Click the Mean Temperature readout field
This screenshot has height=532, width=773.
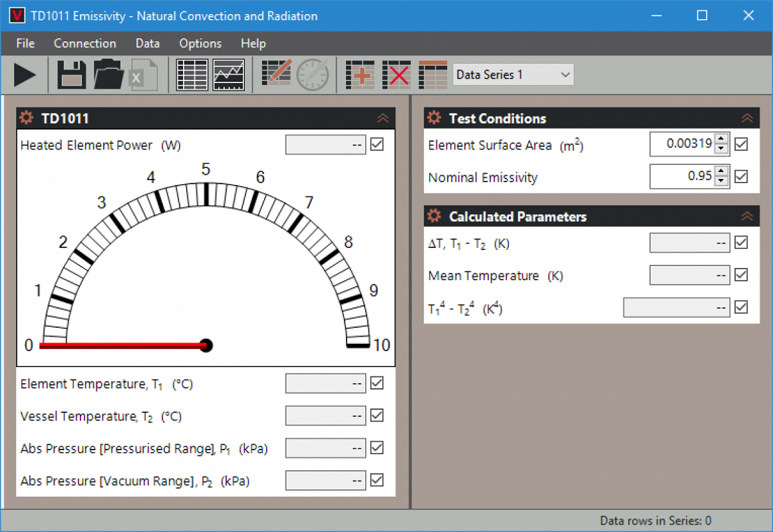click(690, 275)
